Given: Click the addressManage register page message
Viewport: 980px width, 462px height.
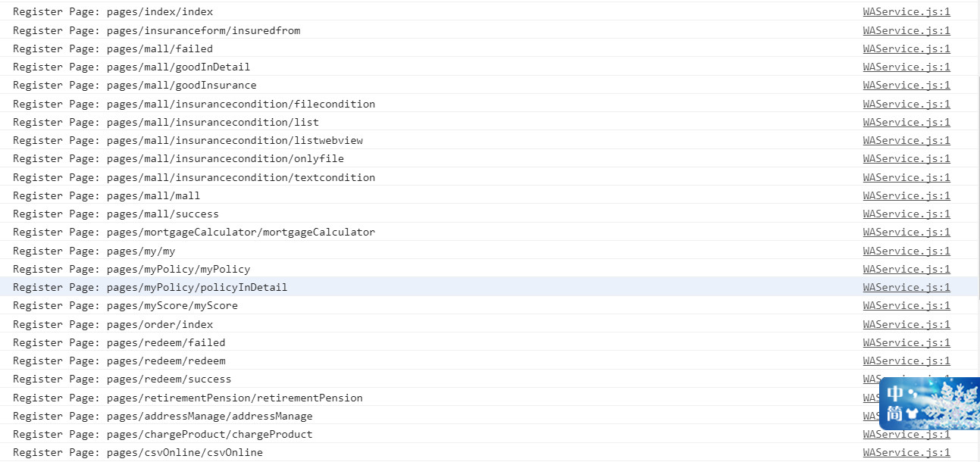Looking at the screenshot, I should tap(163, 417).
